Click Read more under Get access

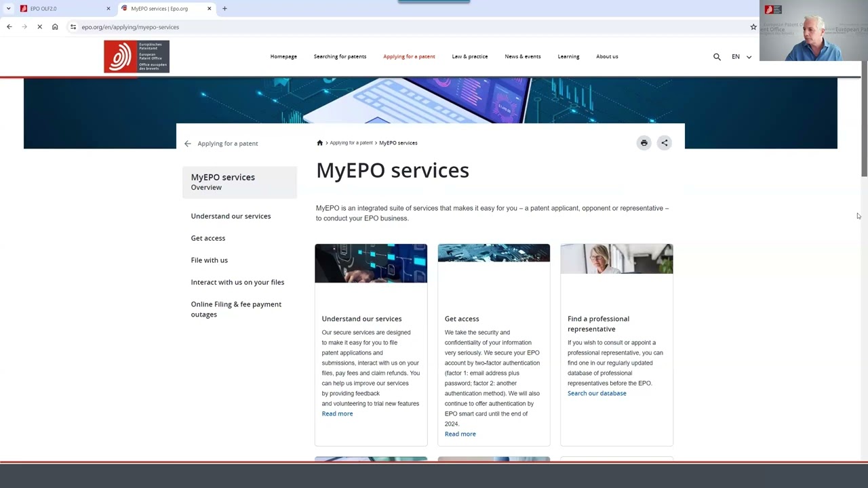point(460,434)
